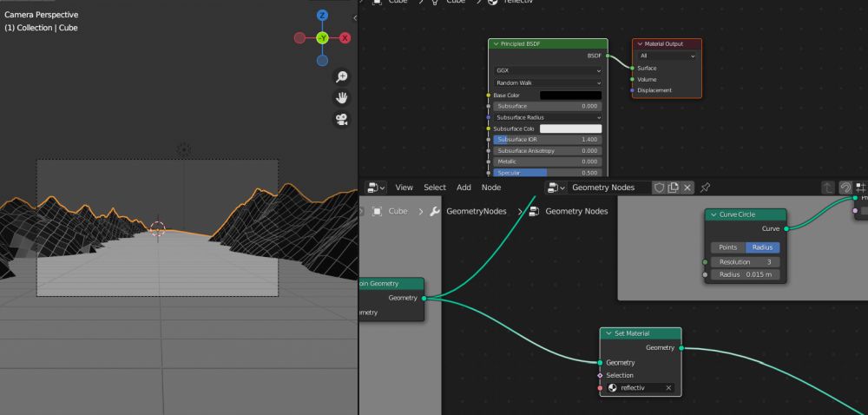Toggle the camera view icon
The height and width of the screenshot is (415, 868).
point(342,120)
